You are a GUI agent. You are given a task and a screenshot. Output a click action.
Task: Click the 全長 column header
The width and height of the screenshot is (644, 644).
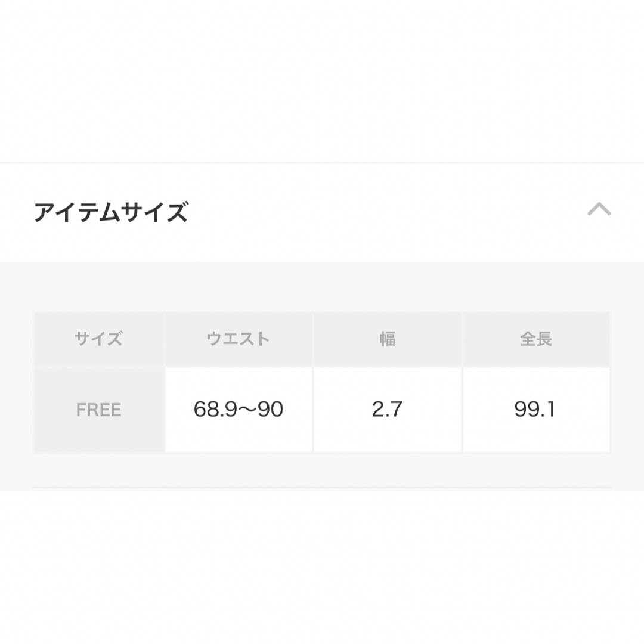[x=537, y=339]
